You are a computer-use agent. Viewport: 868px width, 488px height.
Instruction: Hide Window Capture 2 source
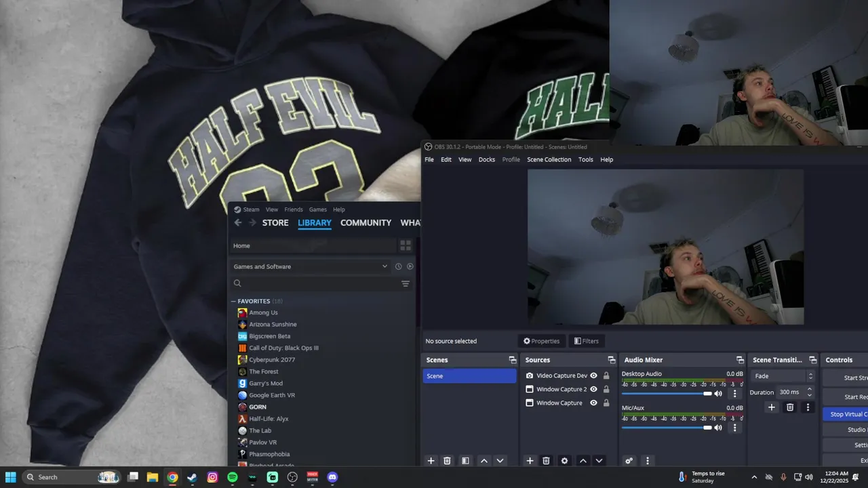pyautogui.click(x=593, y=389)
